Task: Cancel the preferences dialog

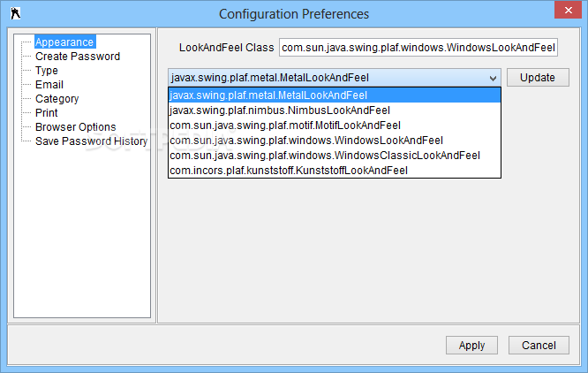Action: coord(539,346)
